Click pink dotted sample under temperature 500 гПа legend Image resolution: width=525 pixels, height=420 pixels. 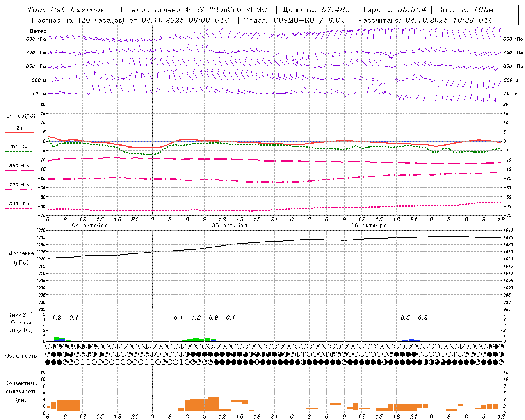click(18, 208)
